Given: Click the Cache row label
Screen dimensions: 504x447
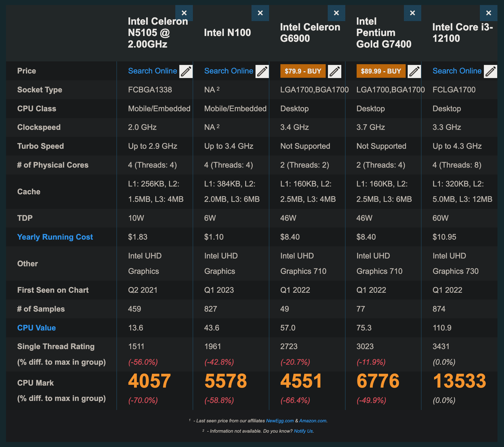Looking at the screenshot, I should tap(29, 192).
